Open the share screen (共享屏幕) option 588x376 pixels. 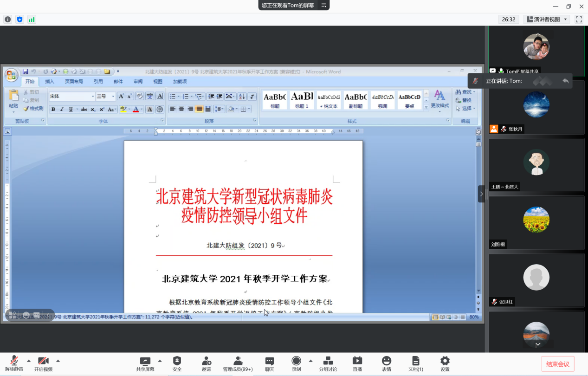(145, 363)
